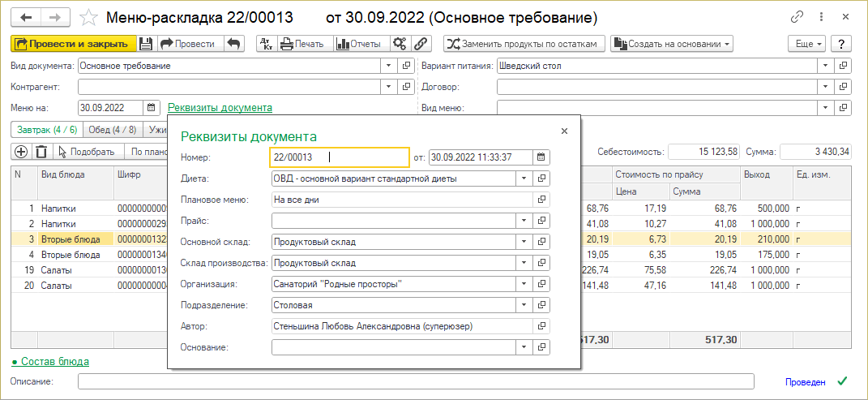Mark document as favorite with star icon
Image resolution: width=868 pixels, height=400 pixels.
tap(88, 18)
